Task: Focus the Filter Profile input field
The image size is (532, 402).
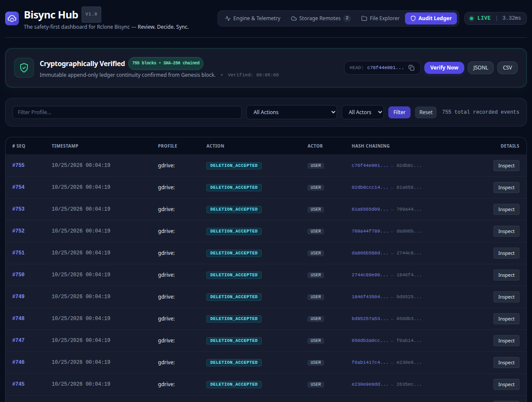Action: click(x=127, y=112)
